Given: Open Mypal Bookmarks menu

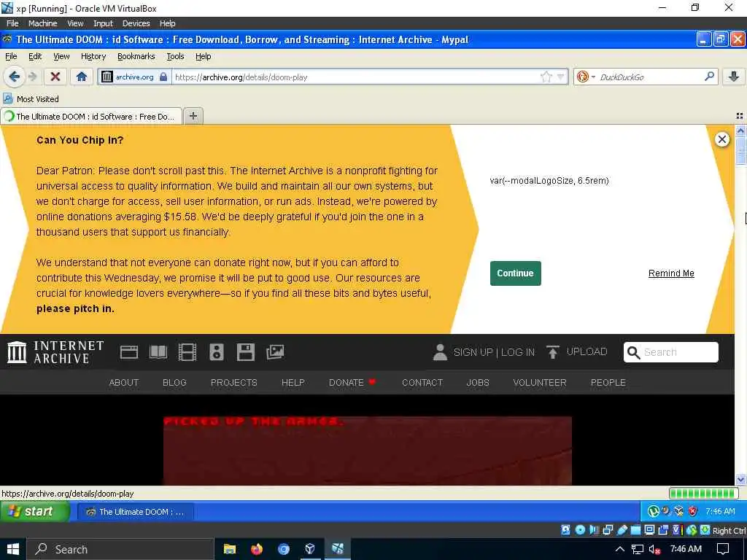Looking at the screenshot, I should (136, 56).
